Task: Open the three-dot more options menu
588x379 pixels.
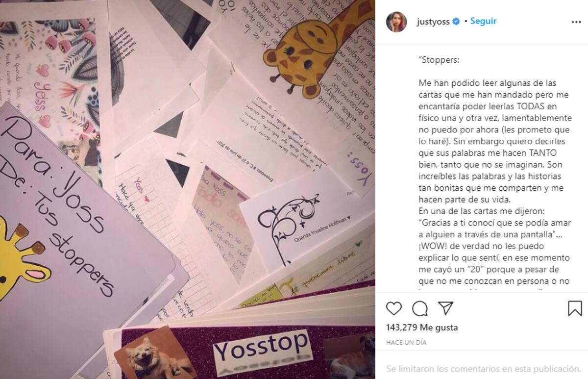Action: (x=576, y=22)
